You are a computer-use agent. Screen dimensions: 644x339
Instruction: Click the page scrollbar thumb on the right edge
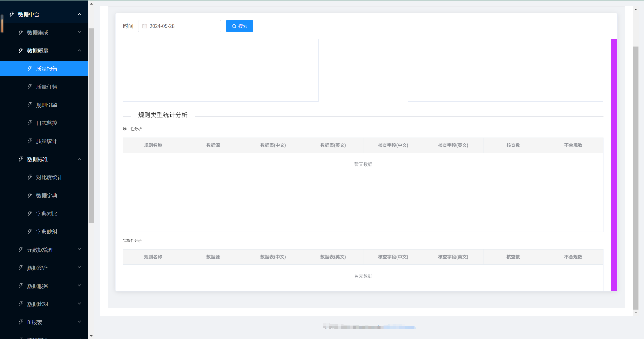pyautogui.click(x=636, y=178)
